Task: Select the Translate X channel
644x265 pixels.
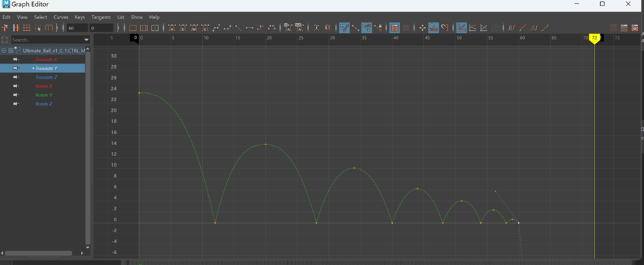Action: pos(46,60)
